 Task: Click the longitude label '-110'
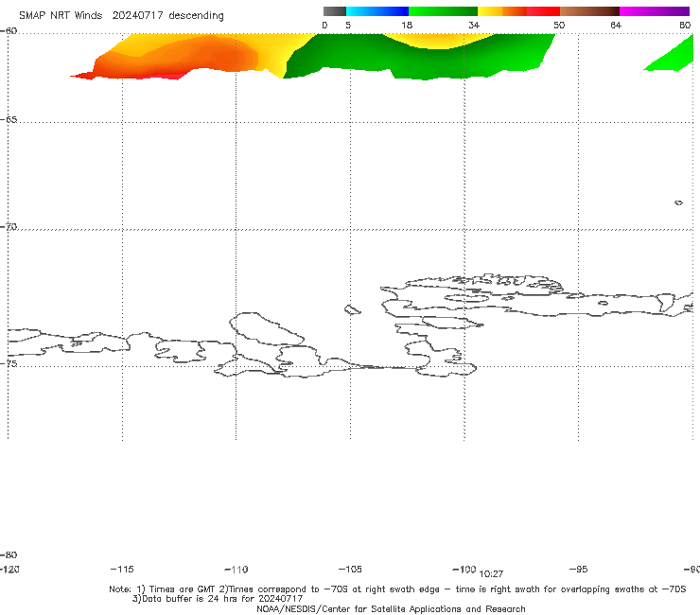coord(236,570)
